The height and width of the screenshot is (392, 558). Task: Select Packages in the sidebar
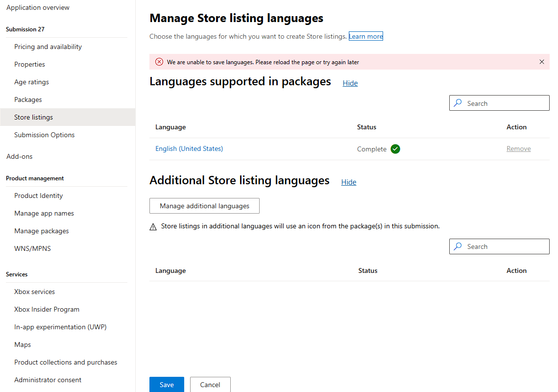pos(28,99)
